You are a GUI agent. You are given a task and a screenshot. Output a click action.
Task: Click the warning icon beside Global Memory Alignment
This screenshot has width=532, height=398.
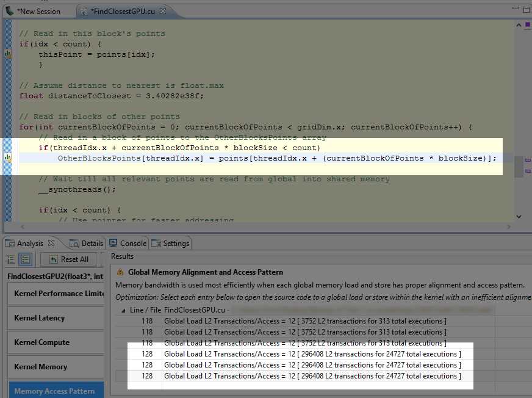120,272
